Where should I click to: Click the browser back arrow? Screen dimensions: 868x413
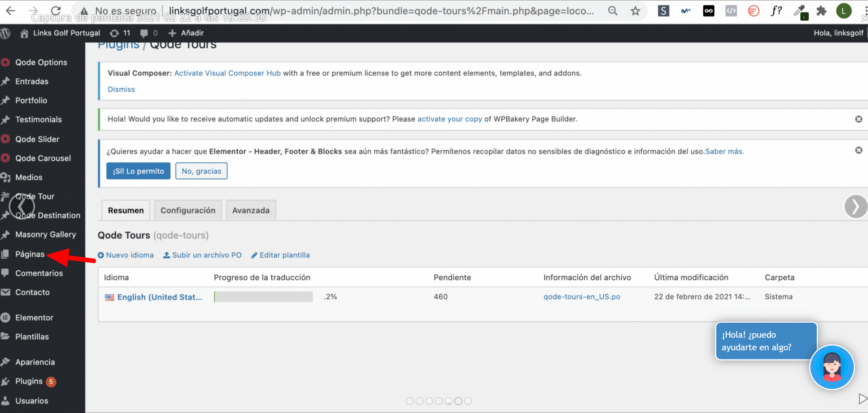tap(10, 11)
